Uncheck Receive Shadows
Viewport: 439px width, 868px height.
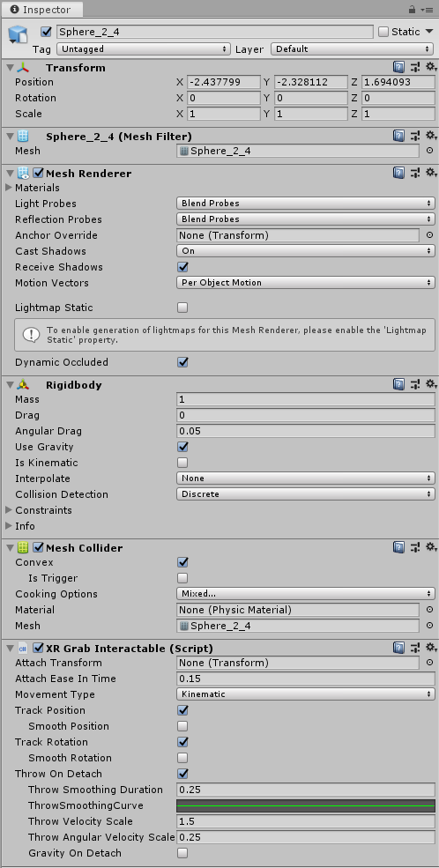point(182,267)
